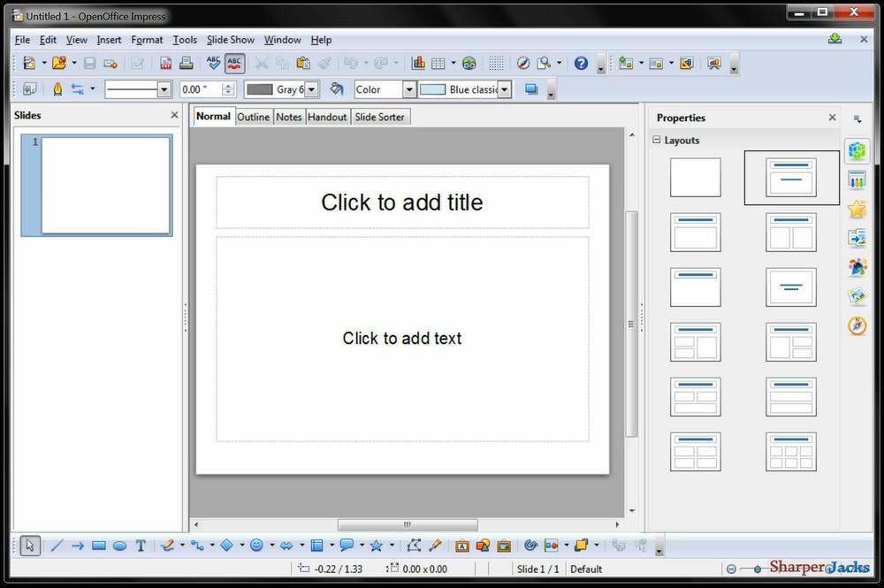Apply the two content layout

(789, 232)
